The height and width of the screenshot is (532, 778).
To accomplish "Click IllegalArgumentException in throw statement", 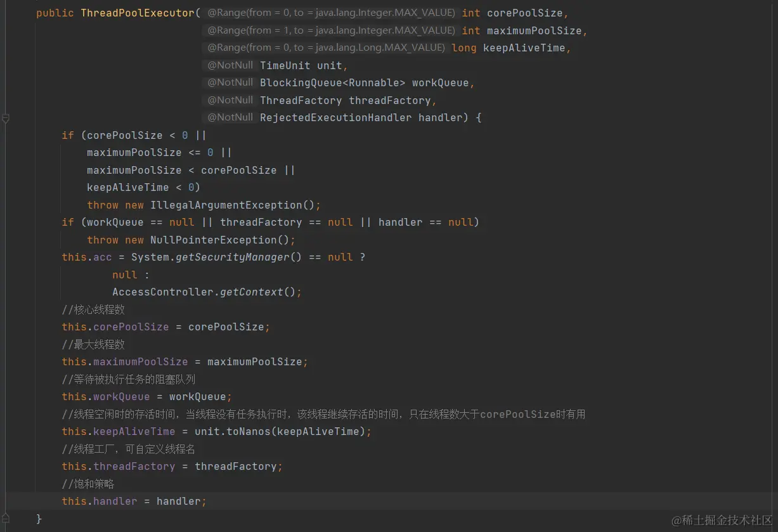I will [226, 205].
